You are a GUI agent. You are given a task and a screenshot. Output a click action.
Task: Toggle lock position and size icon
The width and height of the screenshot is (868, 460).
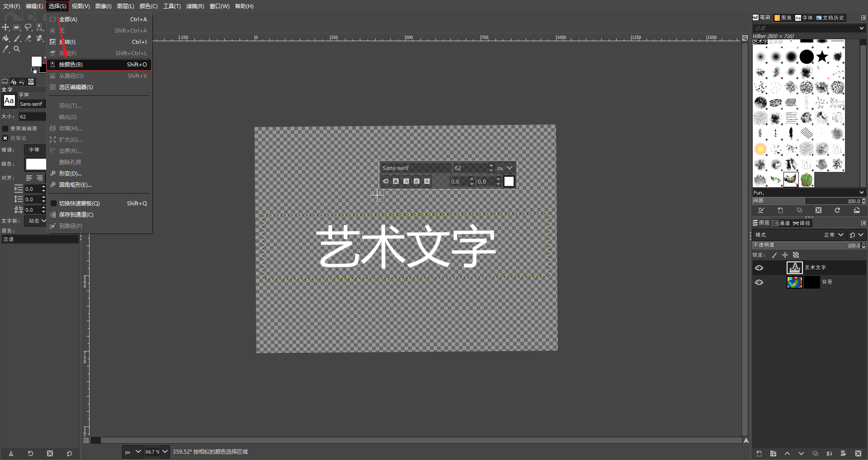[x=785, y=255]
